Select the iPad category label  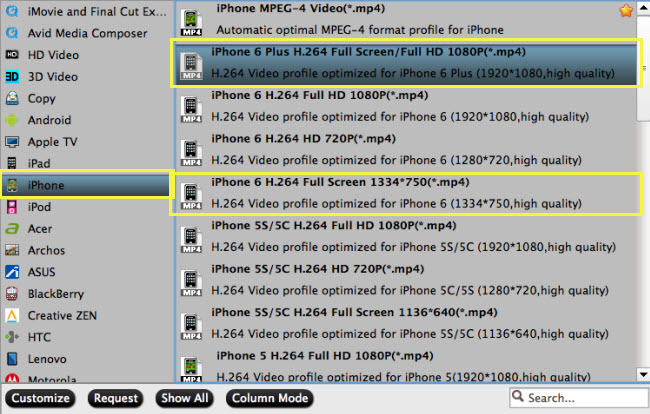click(39, 163)
